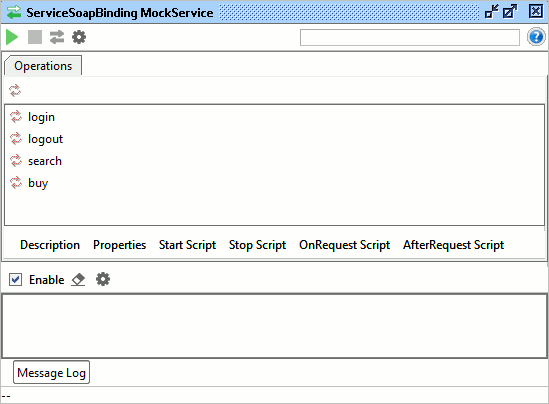Click the icon next to buy

[x=16, y=183]
